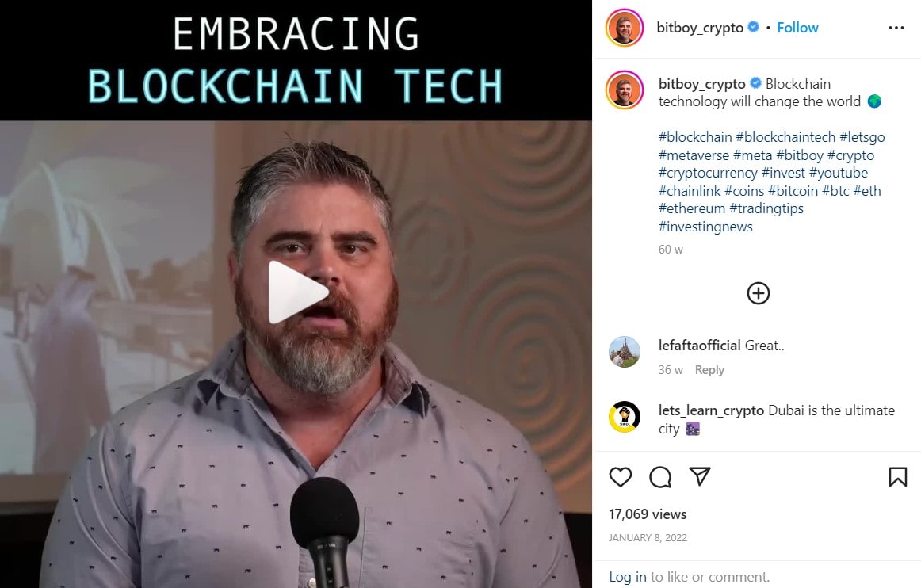Reply to lefaftaofficial's comment
The width and height of the screenshot is (921, 588).
[709, 370]
